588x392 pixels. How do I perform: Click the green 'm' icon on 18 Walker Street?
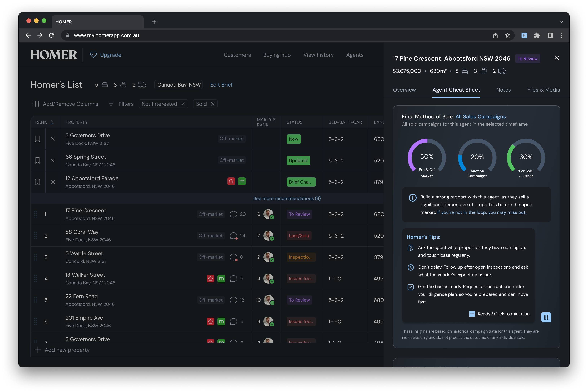tap(221, 279)
